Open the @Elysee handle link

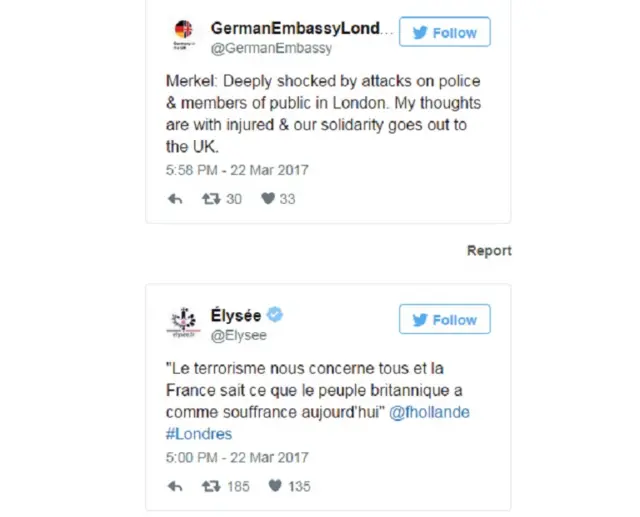238,336
